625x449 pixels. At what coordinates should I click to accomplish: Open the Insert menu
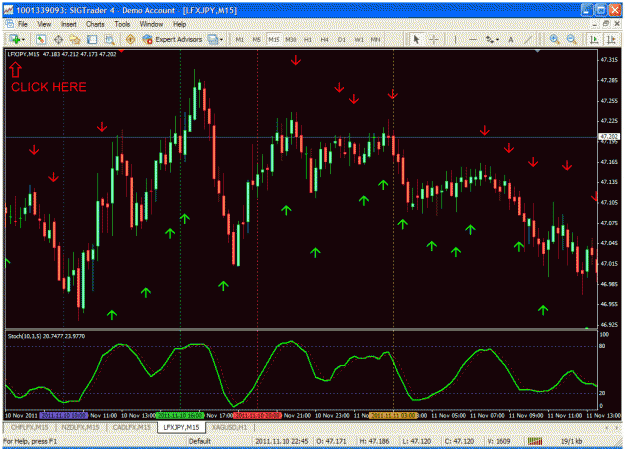69,24
